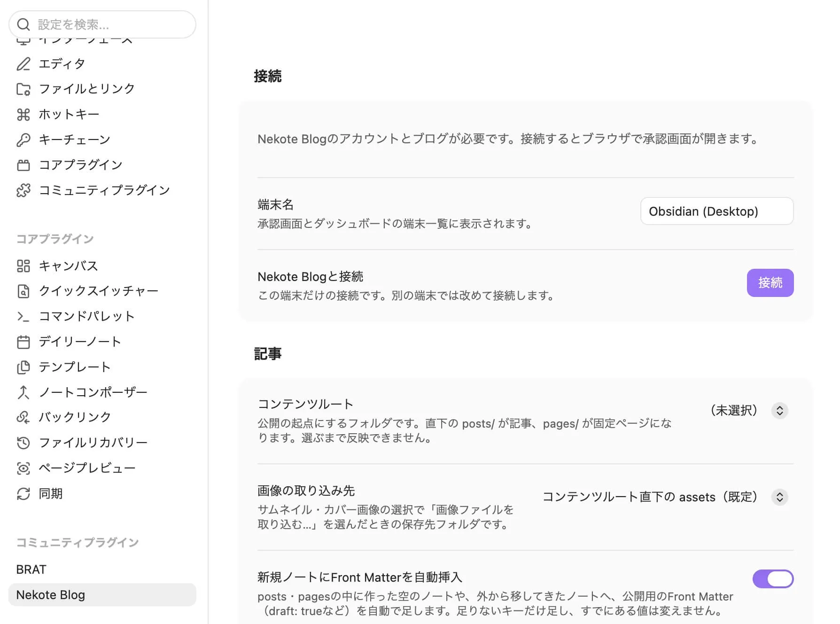Click the calendar icon beside デイリーノート

coord(23,342)
